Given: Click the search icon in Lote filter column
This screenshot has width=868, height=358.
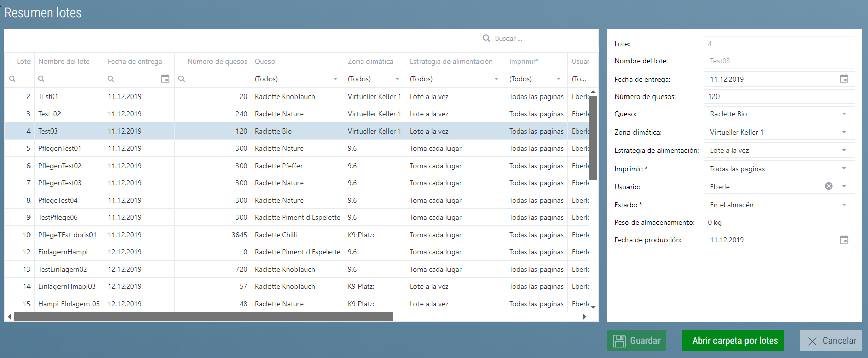Looking at the screenshot, I should point(12,79).
